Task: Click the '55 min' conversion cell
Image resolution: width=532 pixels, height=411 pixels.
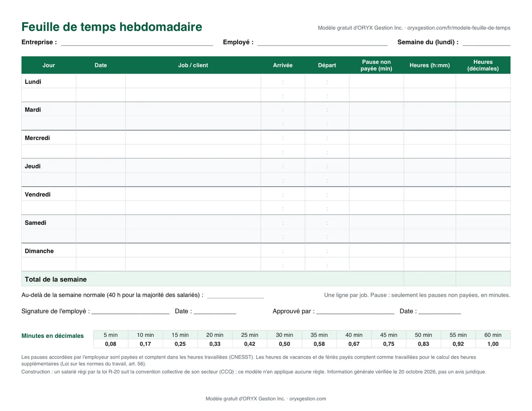Action: pyautogui.click(x=458, y=335)
